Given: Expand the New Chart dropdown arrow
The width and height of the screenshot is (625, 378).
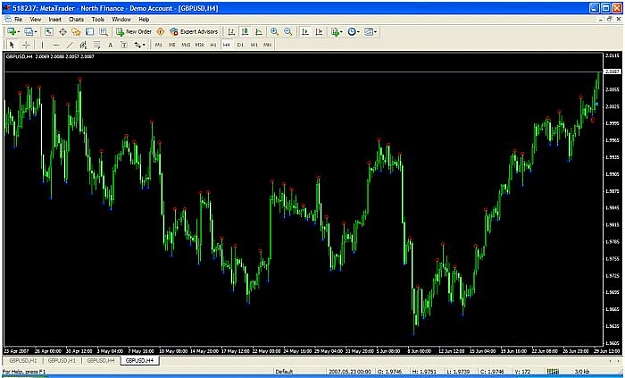Looking at the screenshot, I should pos(18,32).
